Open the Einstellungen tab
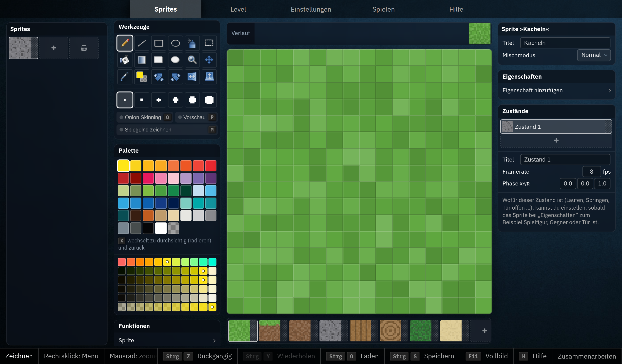 [x=311, y=9]
